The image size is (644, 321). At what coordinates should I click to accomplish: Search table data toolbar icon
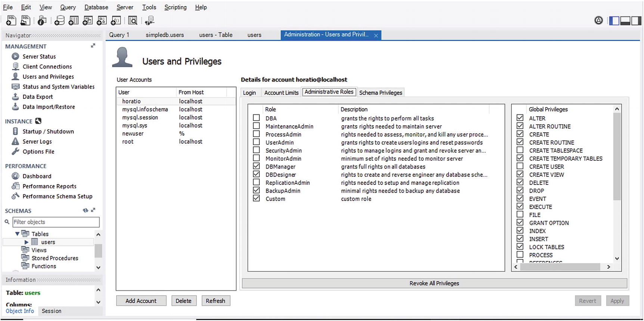click(133, 21)
